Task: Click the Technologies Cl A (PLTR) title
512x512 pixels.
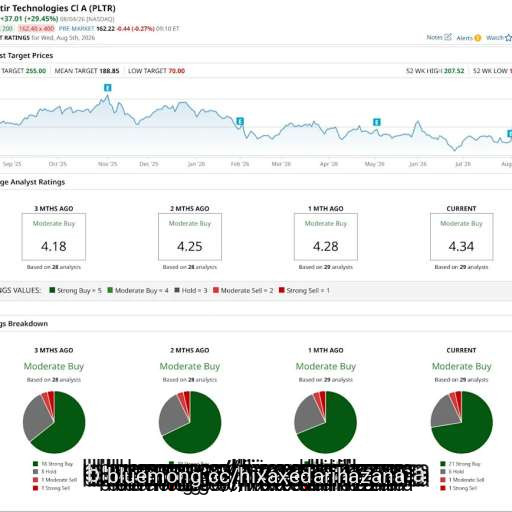Action: point(58,8)
